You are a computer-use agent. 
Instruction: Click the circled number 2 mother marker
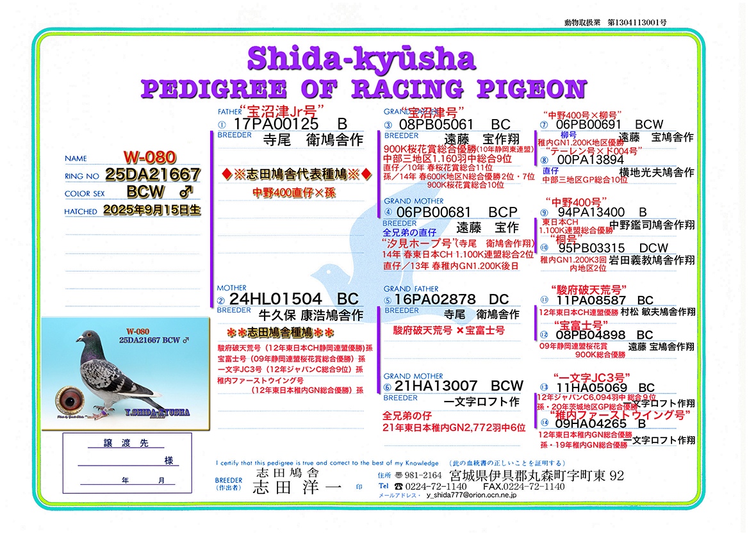[x=222, y=300]
